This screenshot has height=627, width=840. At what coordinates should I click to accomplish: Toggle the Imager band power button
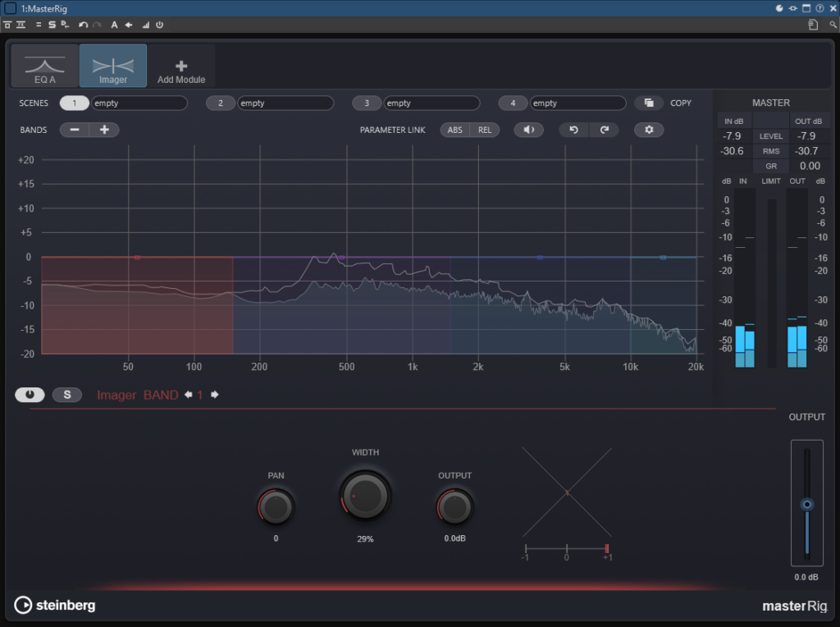point(30,395)
